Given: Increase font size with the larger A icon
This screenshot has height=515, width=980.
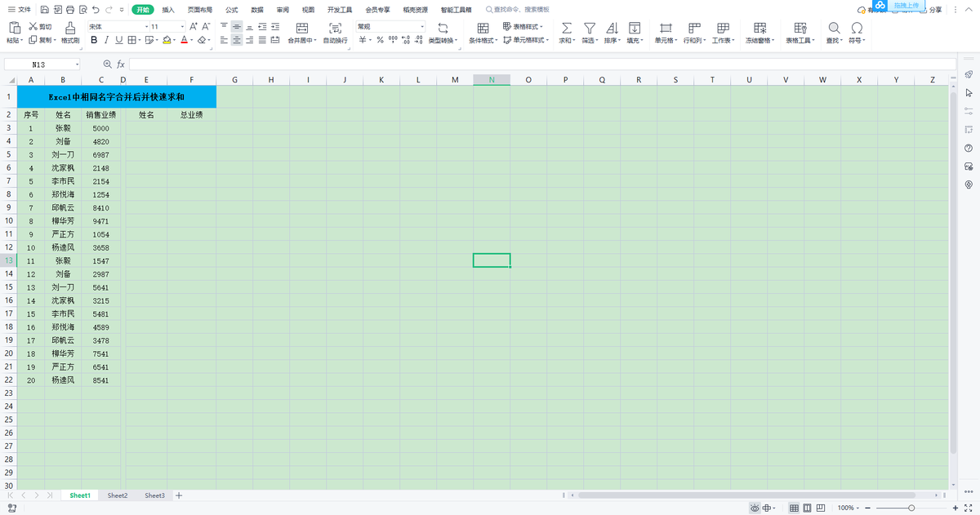Looking at the screenshot, I should (x=194, y=27).
